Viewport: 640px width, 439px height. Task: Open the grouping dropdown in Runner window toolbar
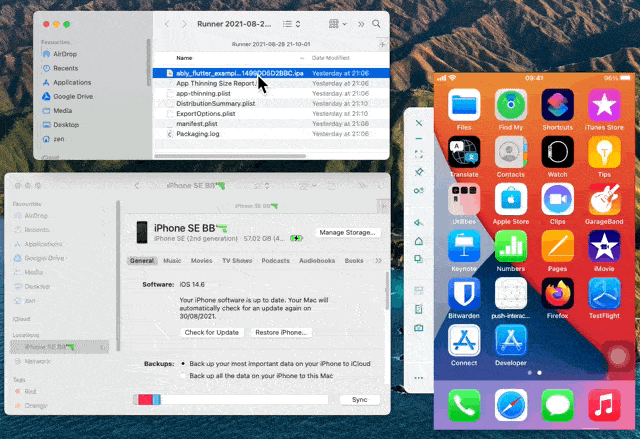point(338,24)
